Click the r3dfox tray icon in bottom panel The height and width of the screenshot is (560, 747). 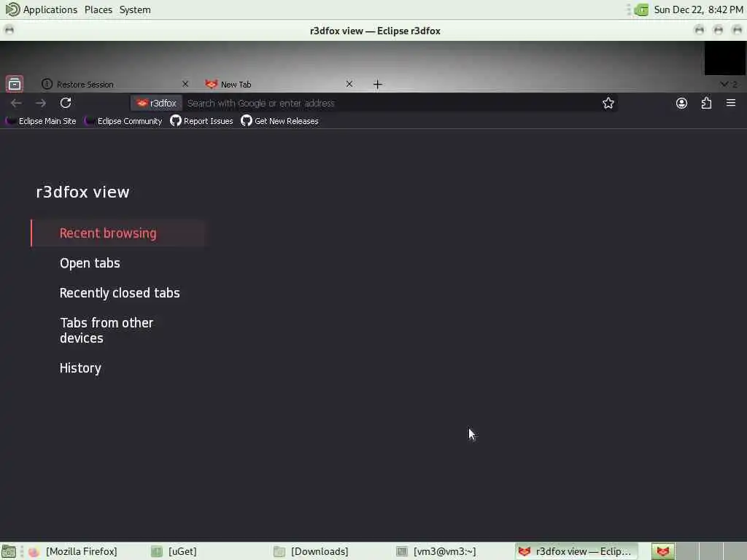coord(662,551)
